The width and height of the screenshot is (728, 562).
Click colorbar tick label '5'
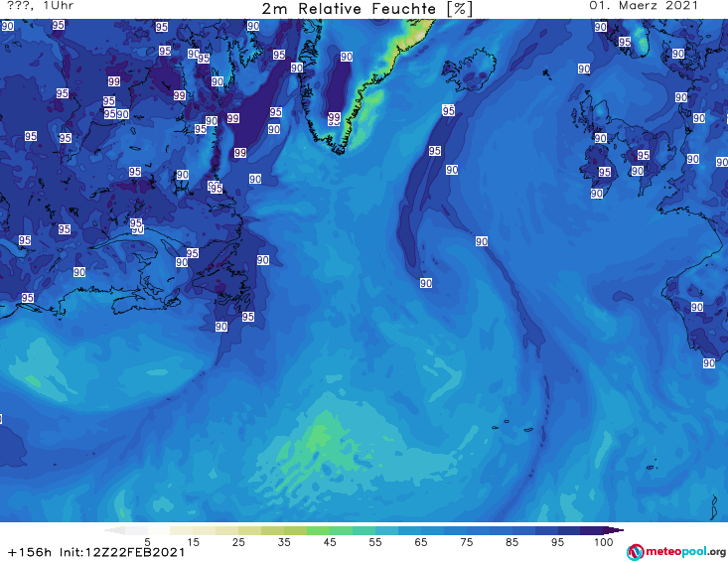tap(147, 541)
